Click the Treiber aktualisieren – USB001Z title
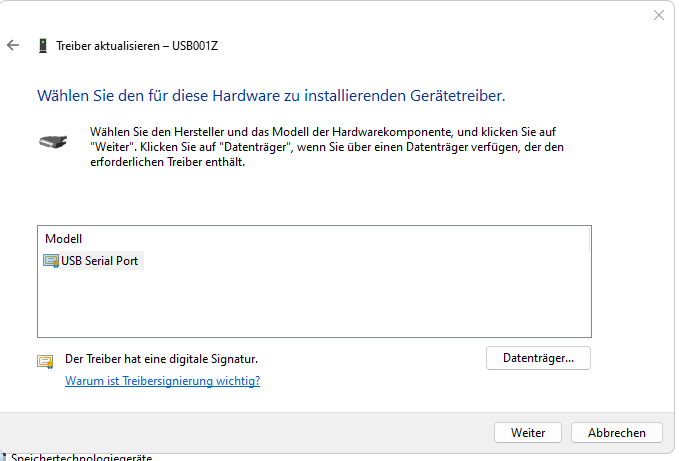Viewport: 679px width, 461px height. tap(137, 46)
